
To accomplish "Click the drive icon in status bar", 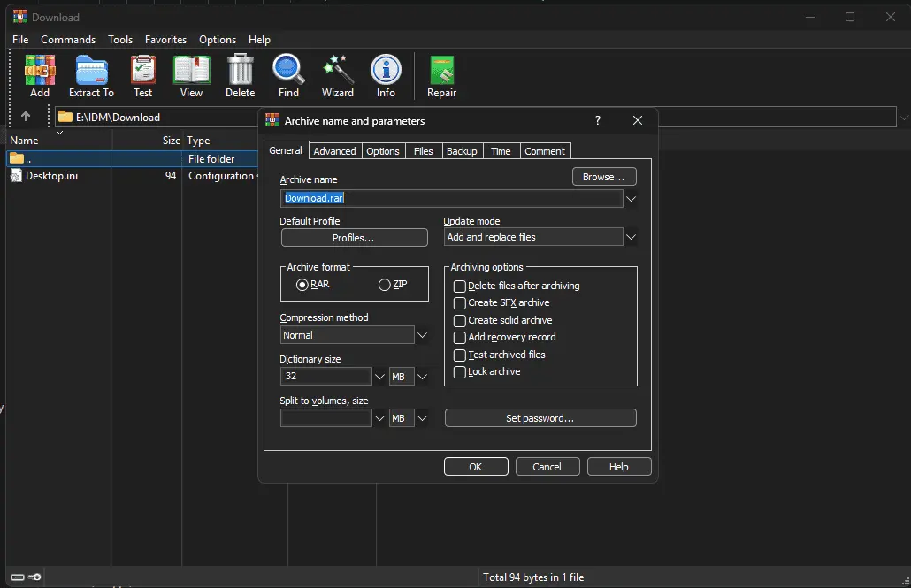I will click(x=18, y=577).
